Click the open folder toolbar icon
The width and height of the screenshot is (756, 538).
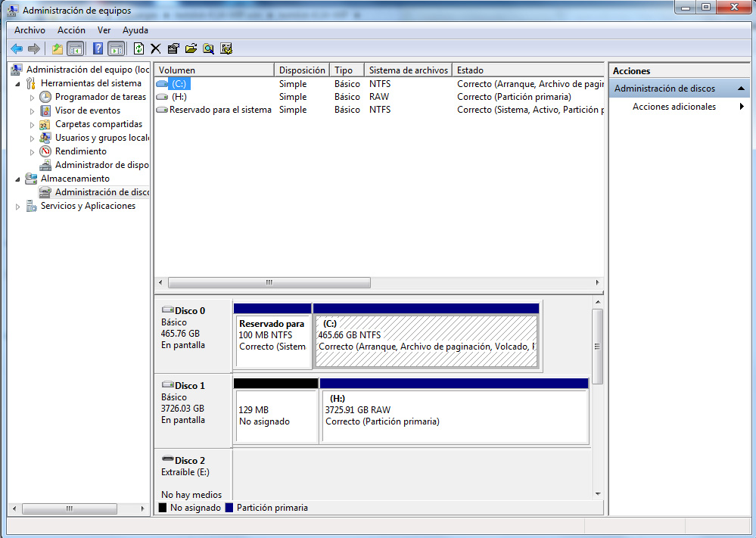(x=191, y=48)
